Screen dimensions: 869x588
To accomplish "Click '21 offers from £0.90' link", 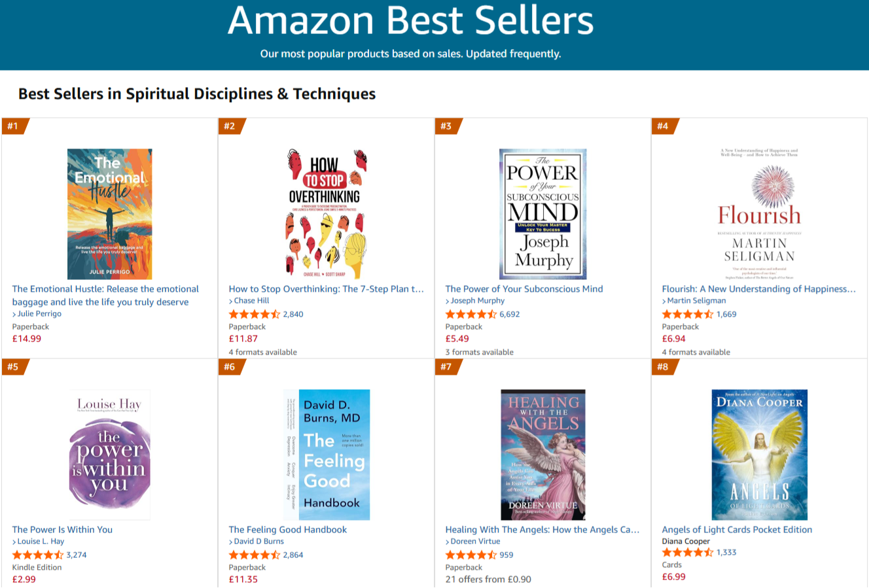I will (488, 579).
